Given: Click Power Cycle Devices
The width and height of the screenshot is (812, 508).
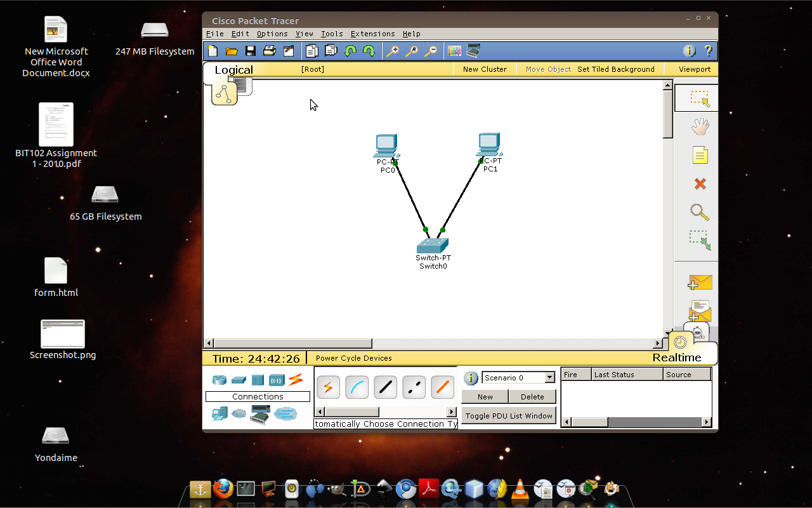Looking at the screenshot, I should tap(354, 358).
